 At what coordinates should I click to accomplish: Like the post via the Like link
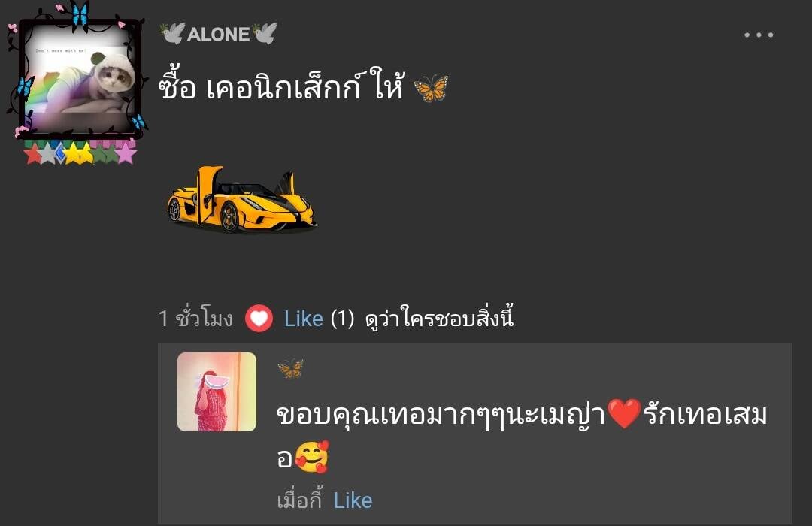[304, 319]
